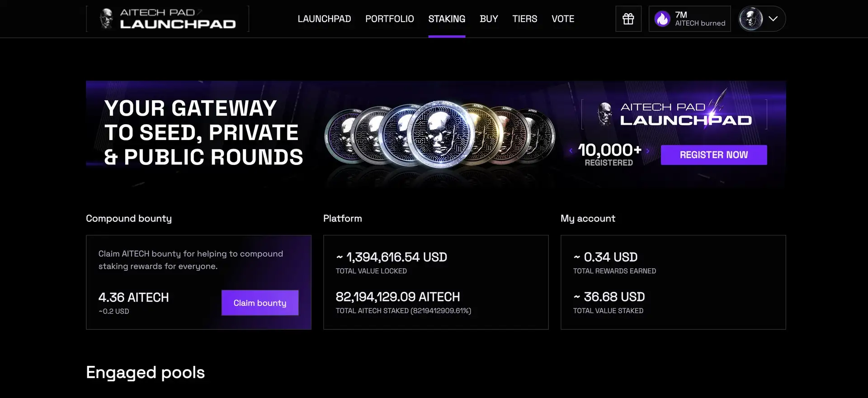Go to previous banner slide arrow
The image size is (868, 398).
571,151
